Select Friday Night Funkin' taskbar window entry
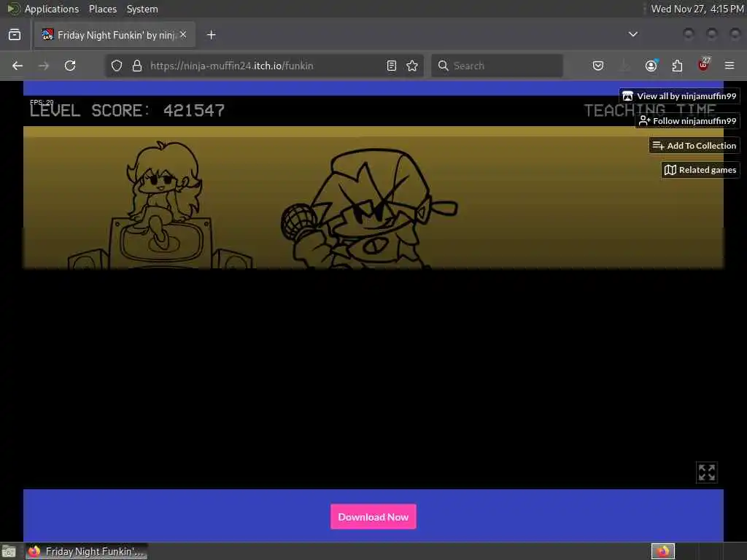This screenshot has height=560, width=747. click(x=86, y=551)
